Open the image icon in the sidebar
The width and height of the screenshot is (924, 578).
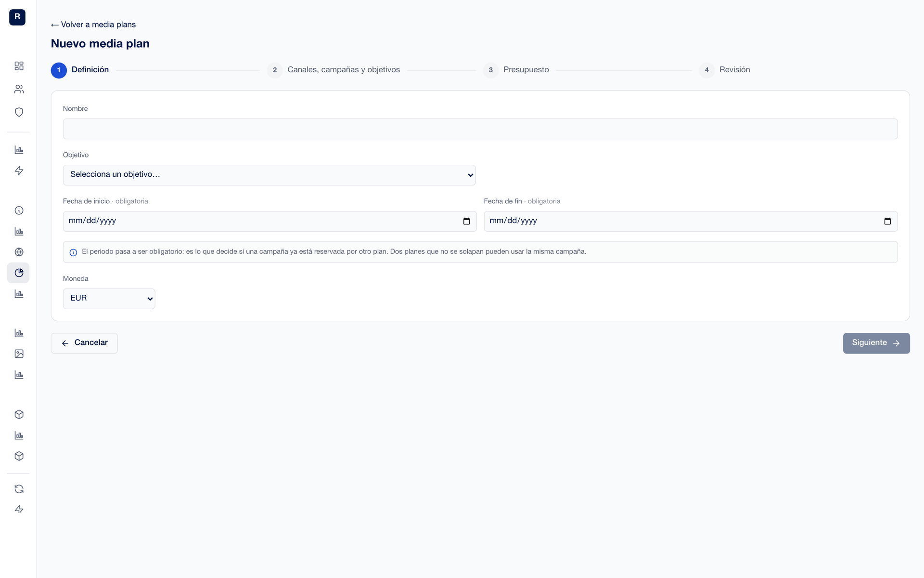[x=19, y=354]
